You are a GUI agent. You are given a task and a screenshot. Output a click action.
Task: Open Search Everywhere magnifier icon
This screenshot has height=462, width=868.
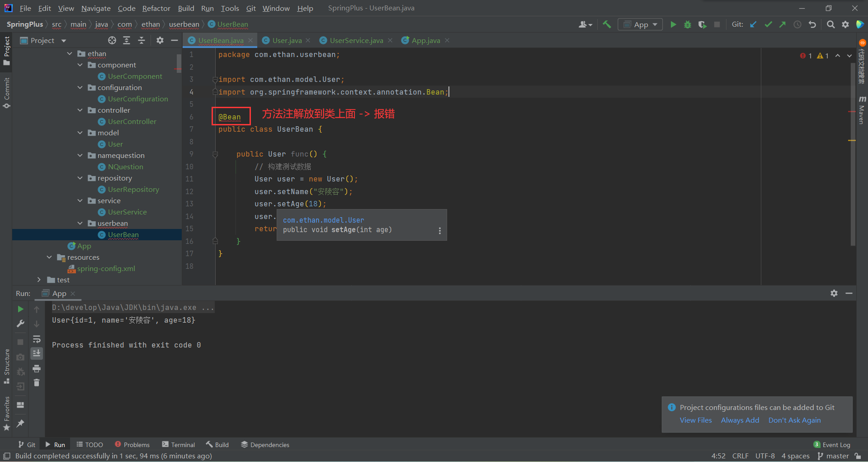click(830, 24)
